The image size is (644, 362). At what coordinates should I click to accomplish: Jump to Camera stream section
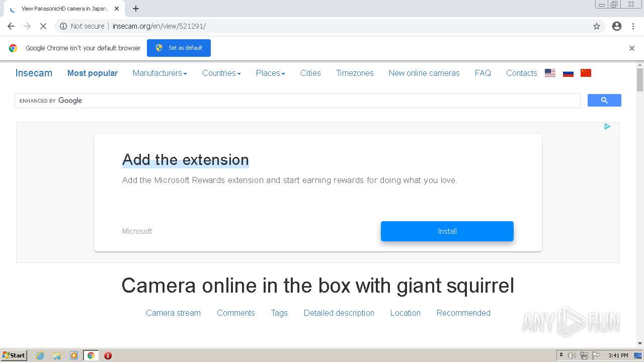click(173, 313)
